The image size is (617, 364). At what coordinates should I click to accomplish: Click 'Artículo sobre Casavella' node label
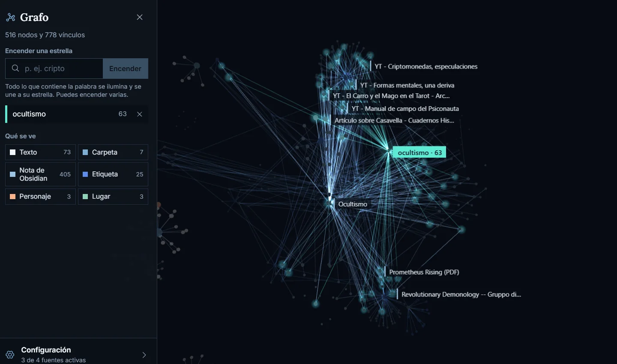pos(394,120)
